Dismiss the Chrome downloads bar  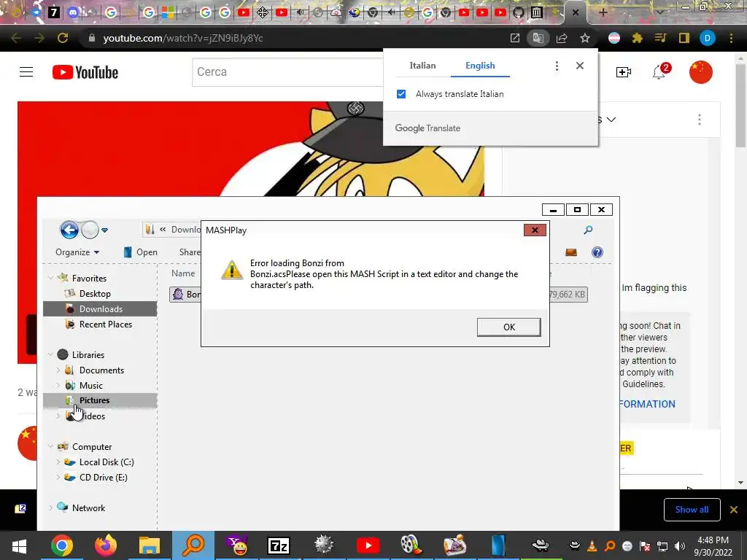(734, 510)
